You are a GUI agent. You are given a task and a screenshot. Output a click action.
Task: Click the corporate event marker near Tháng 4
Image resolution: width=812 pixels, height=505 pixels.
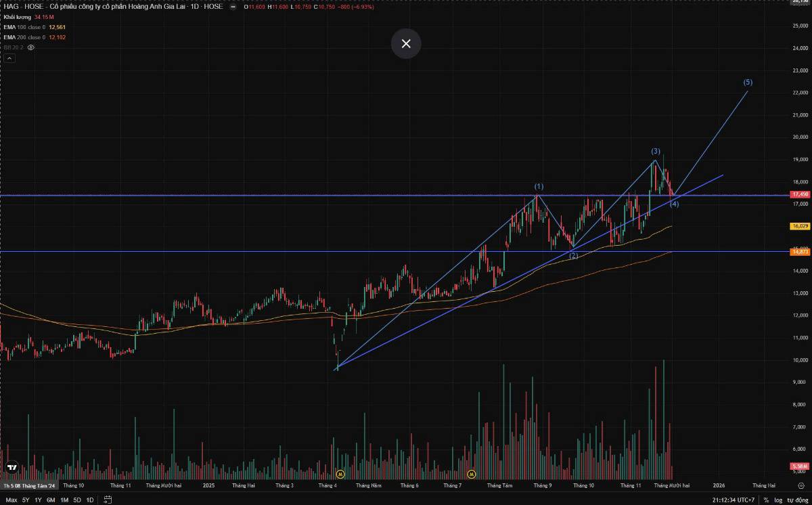point(340,475)
